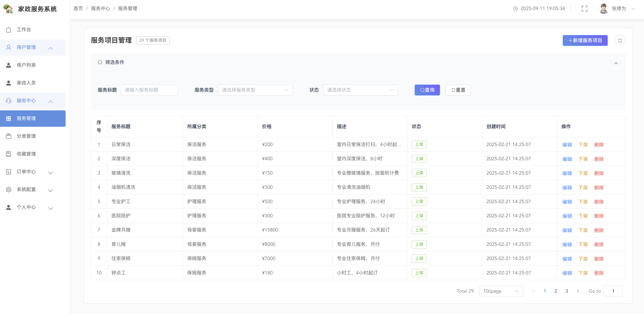Open the 工作台 home icon item
This screenshot has width=644, height=314.
[x=9, y=30]
